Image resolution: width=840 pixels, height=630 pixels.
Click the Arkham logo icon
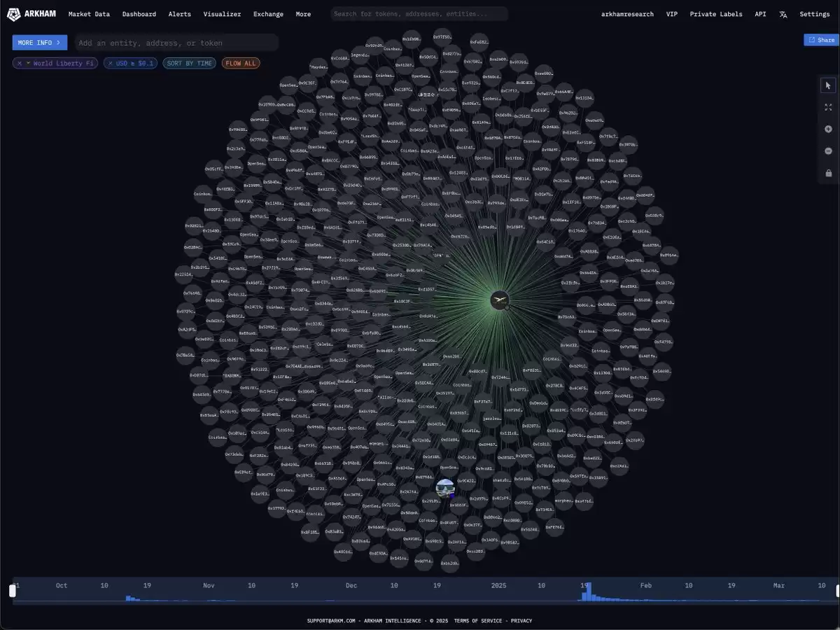tap(13, 14)
